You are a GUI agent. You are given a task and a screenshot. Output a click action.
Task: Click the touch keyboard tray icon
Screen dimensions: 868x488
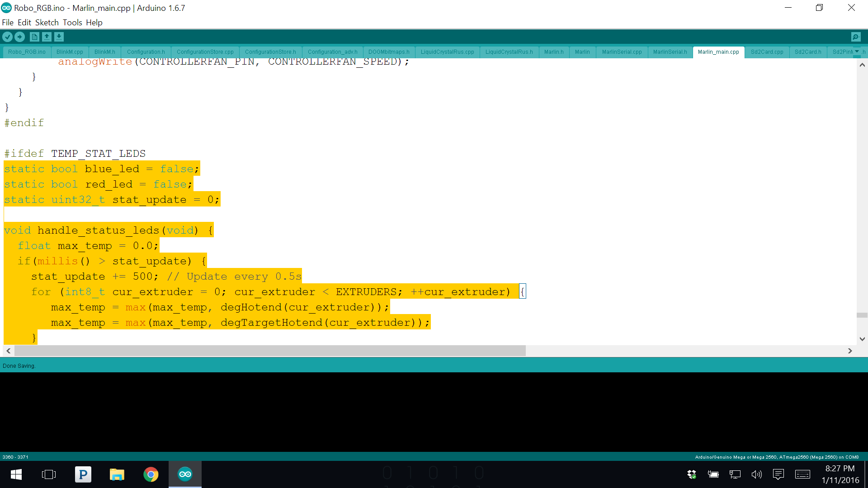click(802, 474)
